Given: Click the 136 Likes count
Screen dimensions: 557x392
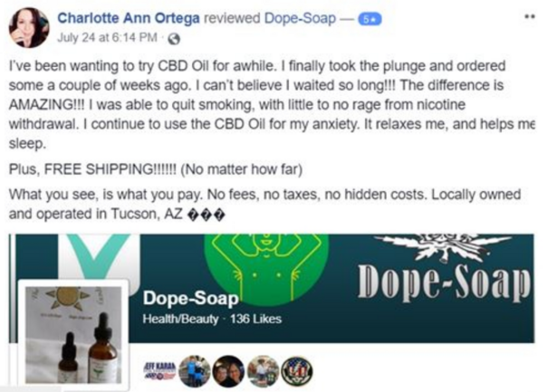Looking at the screenshot, I should [255, 319].
